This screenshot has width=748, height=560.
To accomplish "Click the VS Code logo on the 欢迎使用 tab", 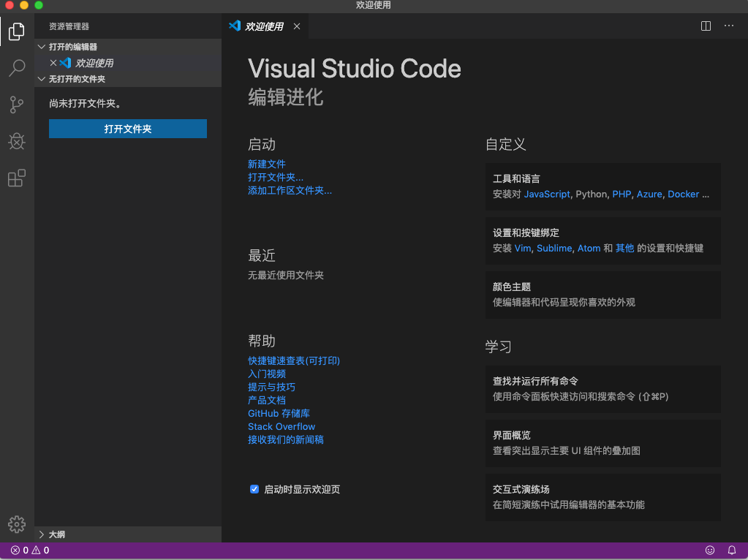I will [x=235, y=26].
